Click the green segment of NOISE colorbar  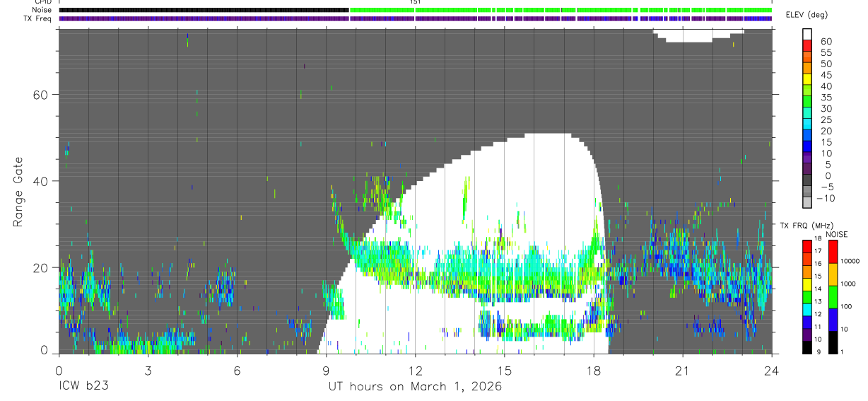tap(833, 296)
